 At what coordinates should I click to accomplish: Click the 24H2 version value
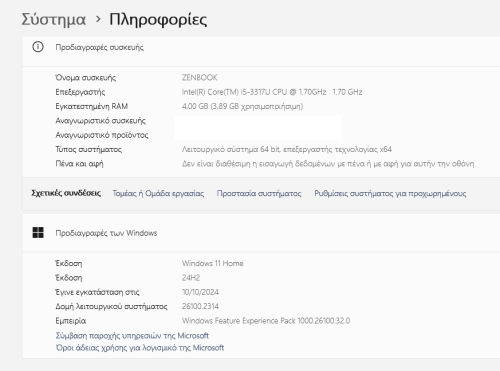(x=191, y=278)
